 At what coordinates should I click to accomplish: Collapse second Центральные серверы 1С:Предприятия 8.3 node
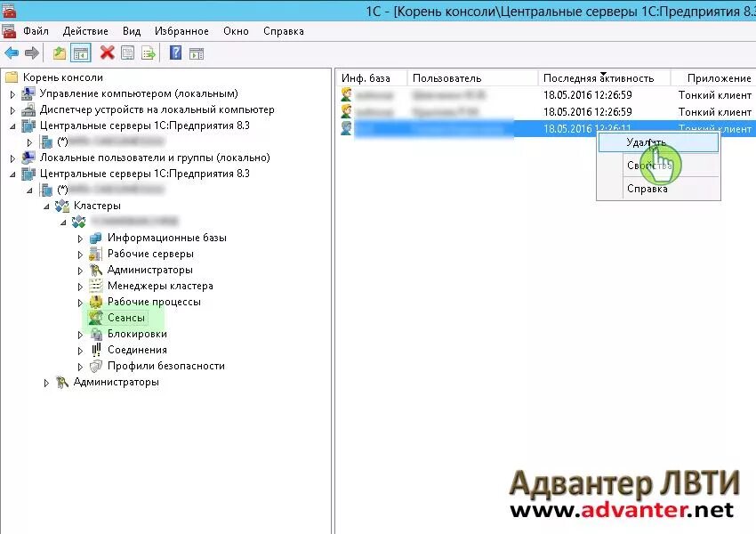[12, 174]
